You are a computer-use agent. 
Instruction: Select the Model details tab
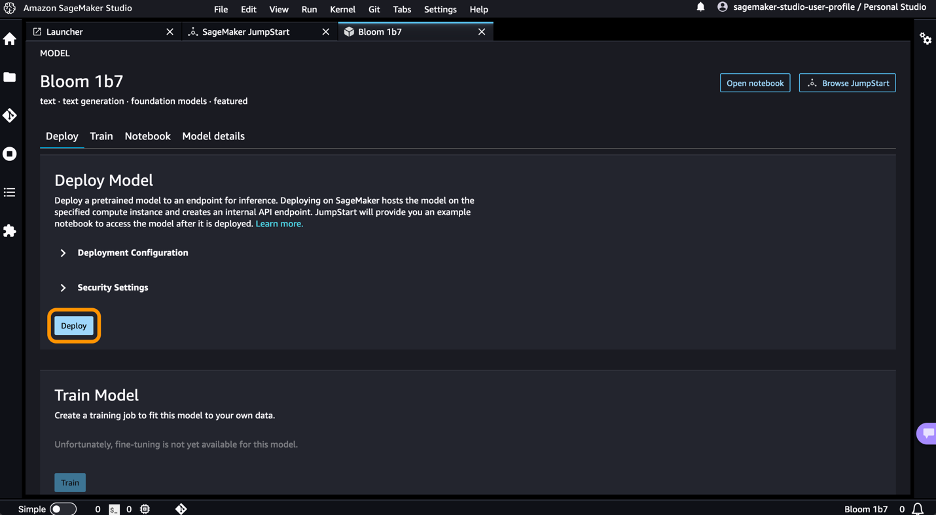coord(213,136)
